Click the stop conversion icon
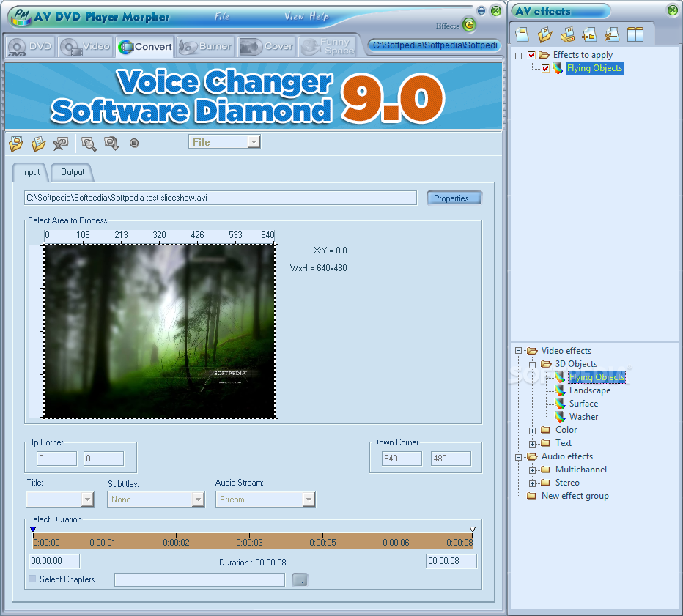 coord(134,143)
